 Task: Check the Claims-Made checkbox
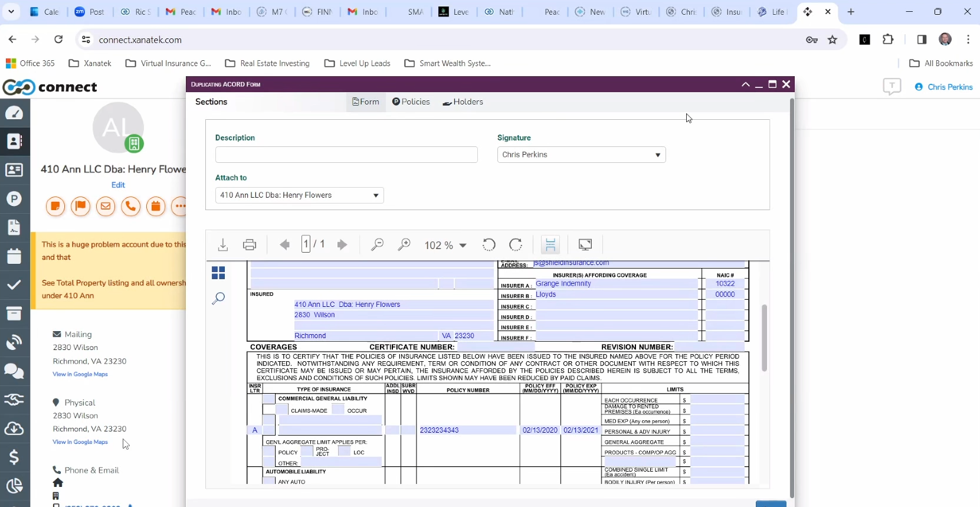click(x=283, y=410)
